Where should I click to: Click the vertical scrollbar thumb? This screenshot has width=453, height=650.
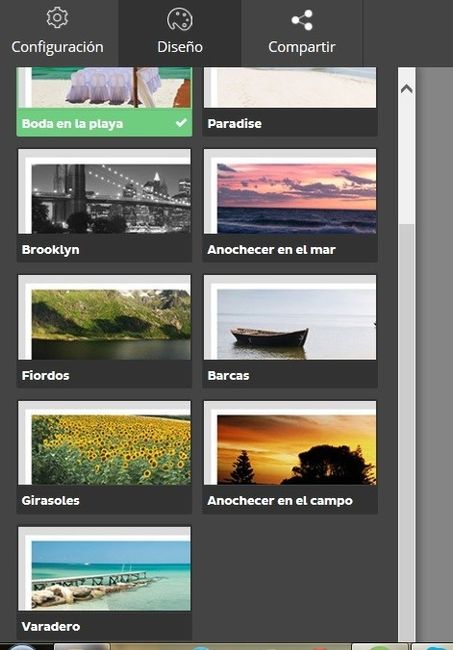coord(407,431)
